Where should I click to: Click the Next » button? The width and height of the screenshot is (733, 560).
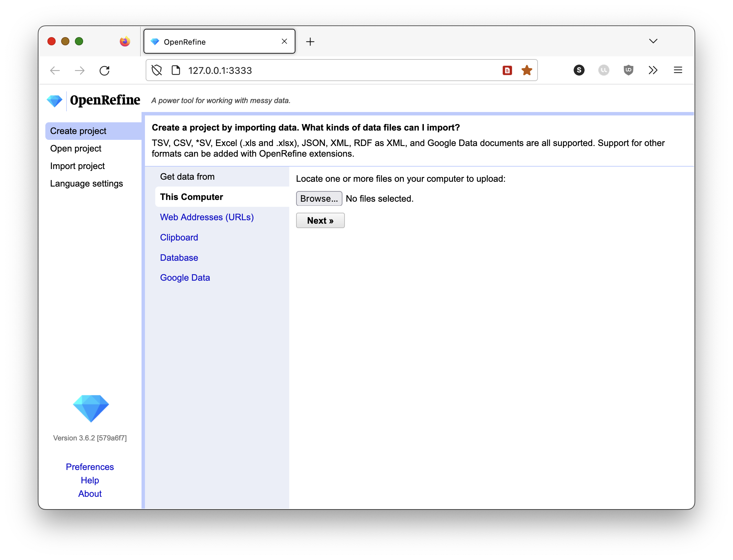320,221
